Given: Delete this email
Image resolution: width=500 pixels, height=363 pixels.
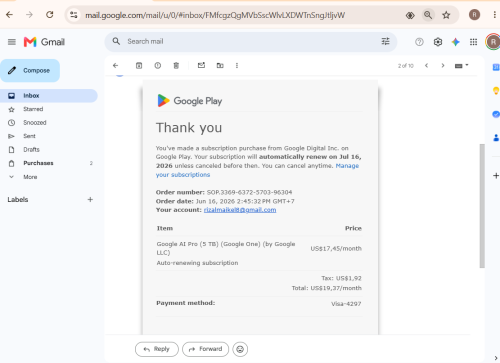Looking at the screenshot, I should pyautogui.click(x=176, y=66).
